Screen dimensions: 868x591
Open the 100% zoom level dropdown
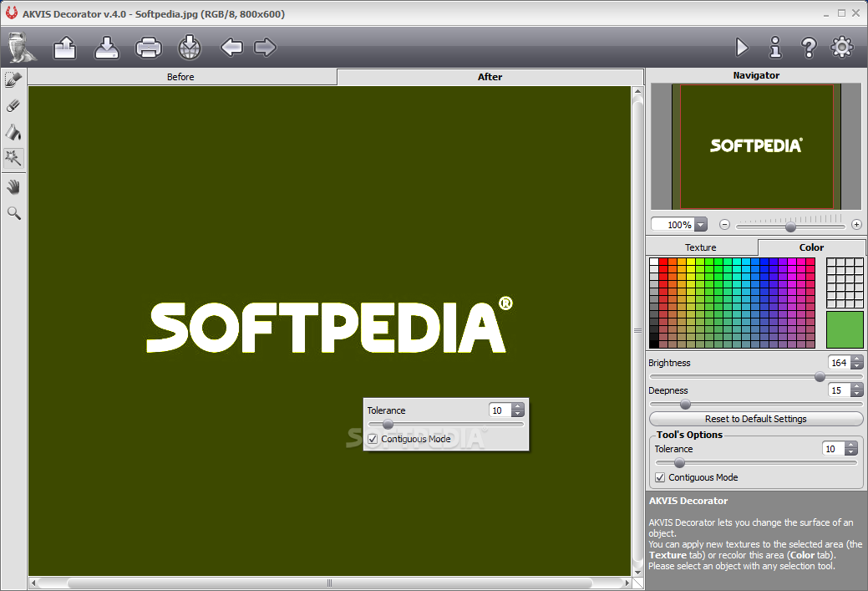(x=701, y=225)
